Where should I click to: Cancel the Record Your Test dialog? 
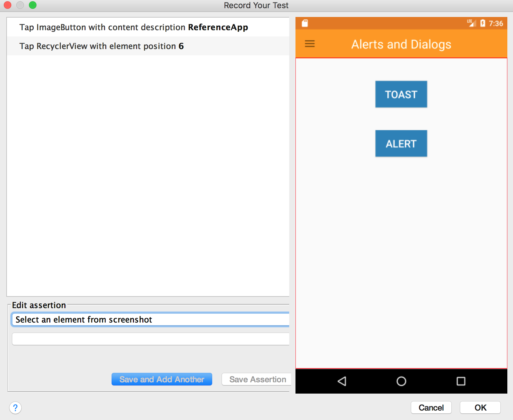431,408
